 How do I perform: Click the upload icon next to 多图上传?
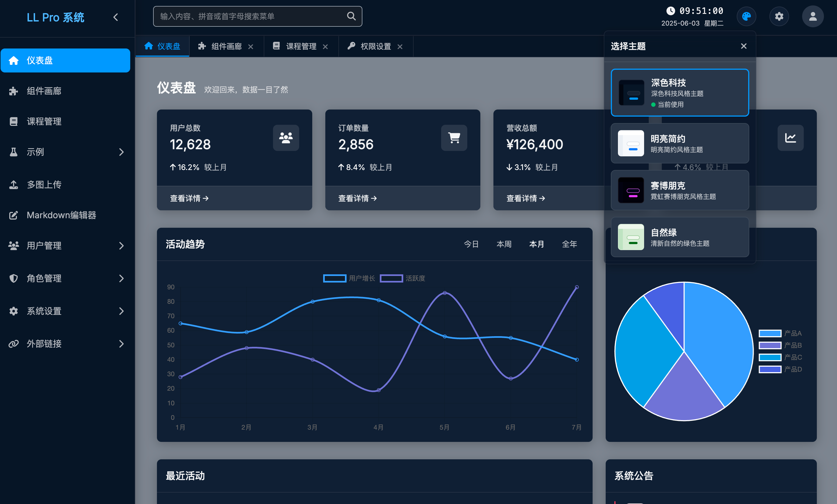[x=14, y=185]
